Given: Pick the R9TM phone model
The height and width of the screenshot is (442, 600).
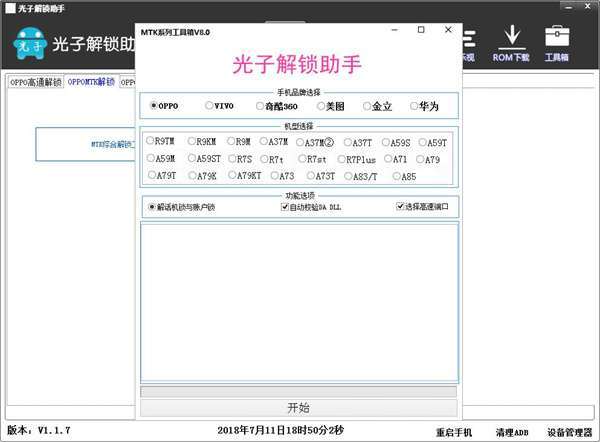Looking at the screenshot, I should click(x=151, y=142).
